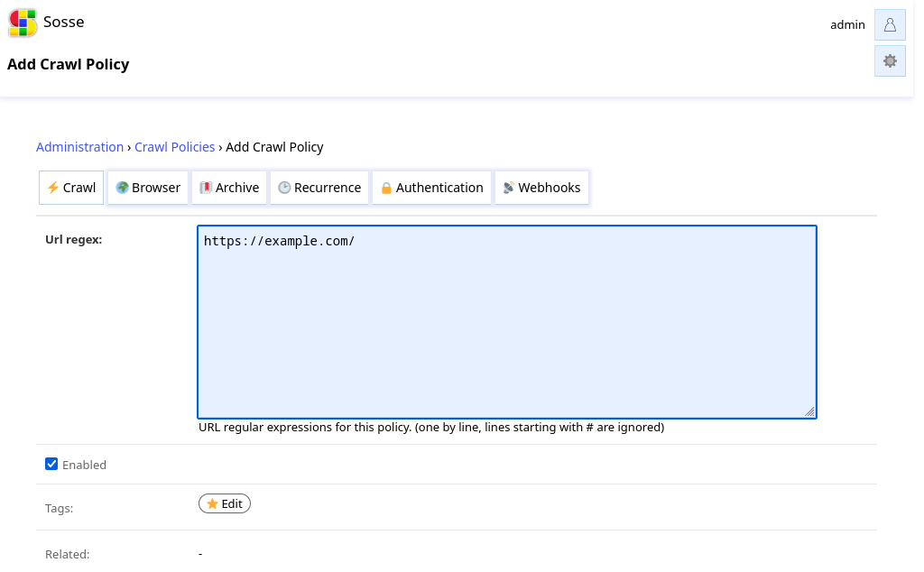Click the Add Crawl Policy heading
The height and width of the screenshot is (572, 924).
click(x=69, y=64)
